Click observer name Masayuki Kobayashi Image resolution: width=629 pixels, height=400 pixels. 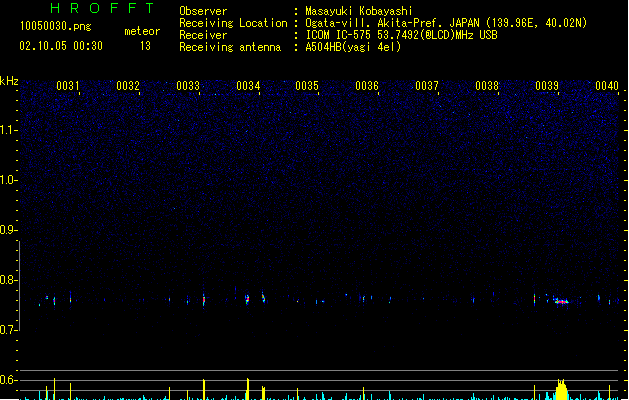[359, 11]
